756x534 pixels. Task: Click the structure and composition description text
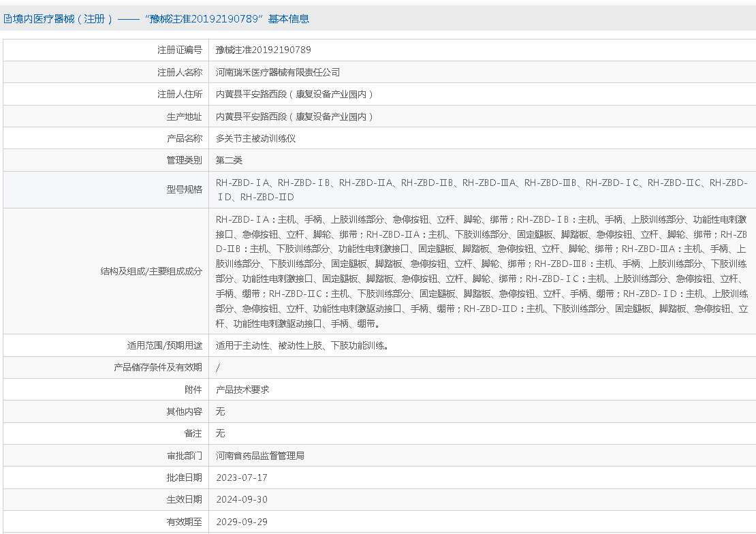(481, 270)
